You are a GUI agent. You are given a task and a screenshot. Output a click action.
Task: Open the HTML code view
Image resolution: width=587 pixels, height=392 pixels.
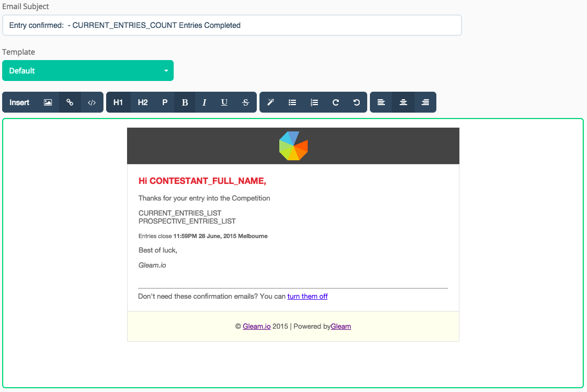click(x=92, y=102)
